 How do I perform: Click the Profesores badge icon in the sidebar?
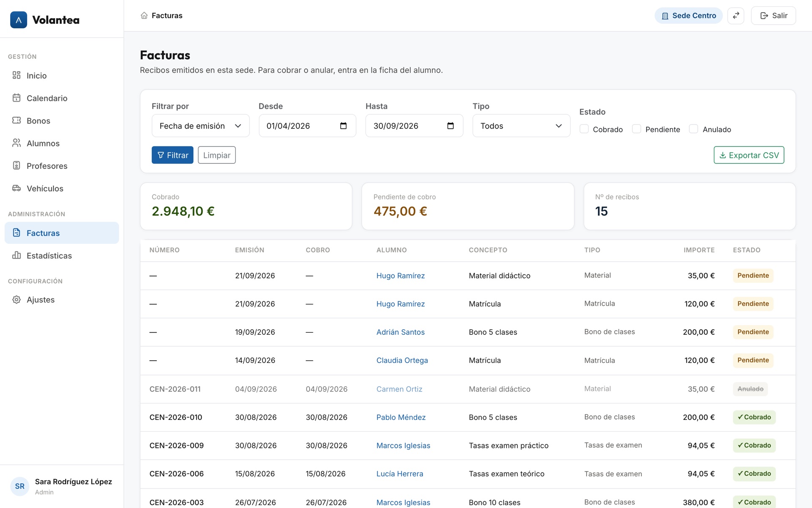click(16, 166)
